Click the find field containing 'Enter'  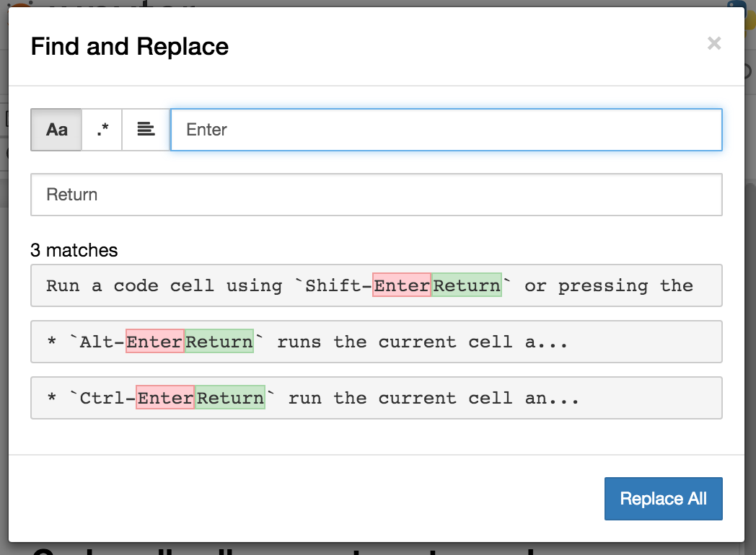(x=446, y=130)
